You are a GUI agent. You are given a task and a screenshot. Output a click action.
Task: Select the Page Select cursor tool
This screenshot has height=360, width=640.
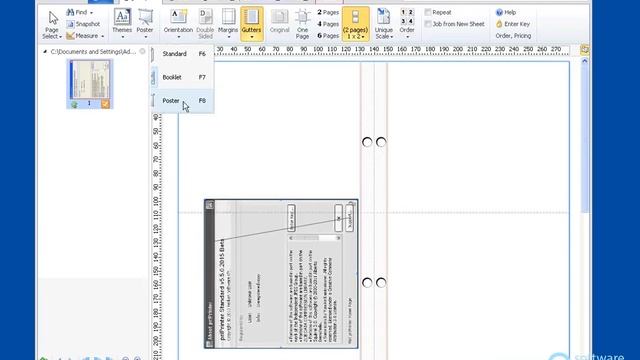click(x=53, y=18)
